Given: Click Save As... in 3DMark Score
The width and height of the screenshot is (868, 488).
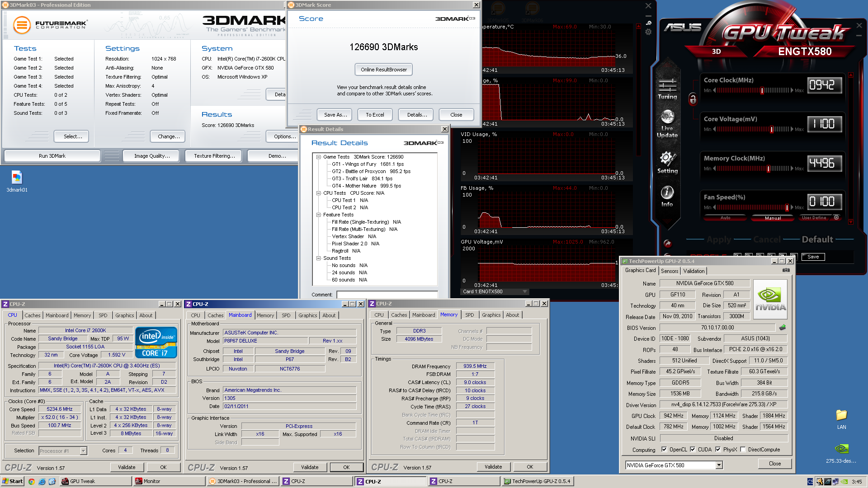Looking at the screenshot, I should 335,115.
